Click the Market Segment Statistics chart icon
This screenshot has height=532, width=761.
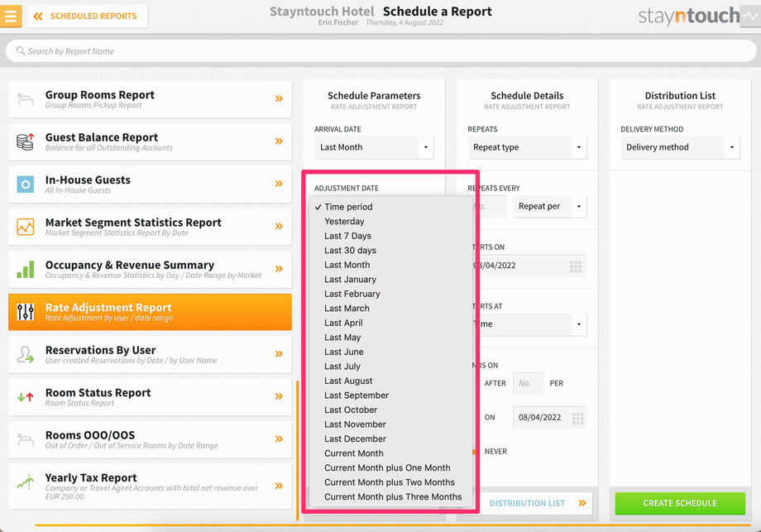(x=26, y=227)
